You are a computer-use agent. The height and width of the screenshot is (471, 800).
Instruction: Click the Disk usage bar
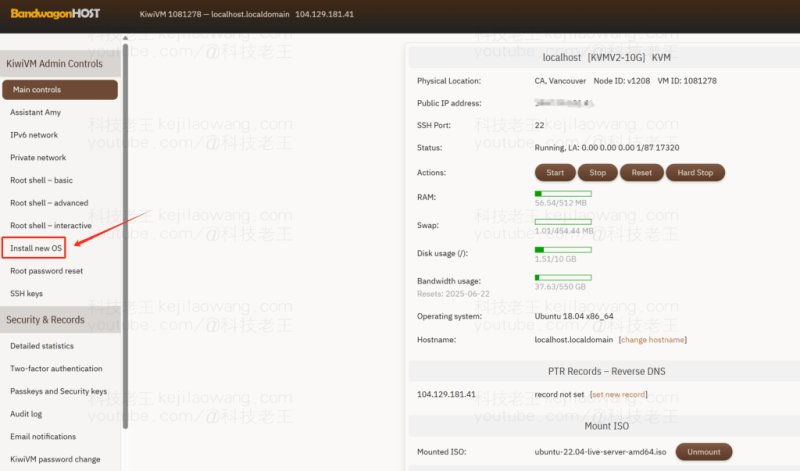pos(563,250)
